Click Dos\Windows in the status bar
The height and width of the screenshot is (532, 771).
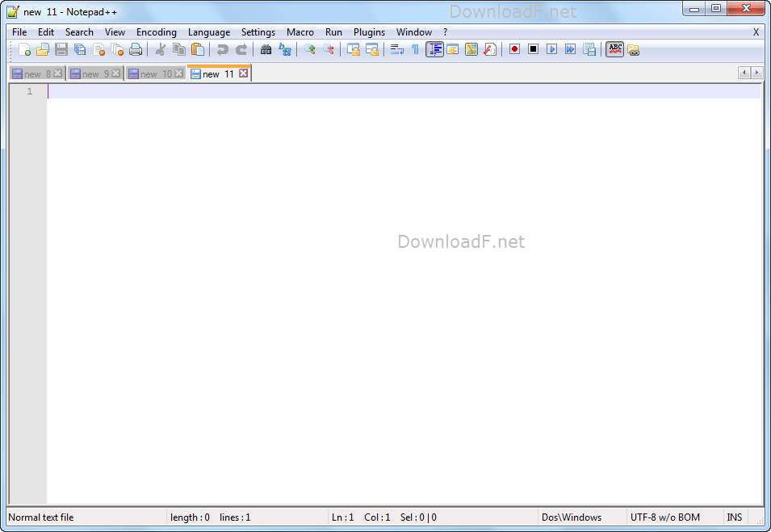click(x=572, y=517)
